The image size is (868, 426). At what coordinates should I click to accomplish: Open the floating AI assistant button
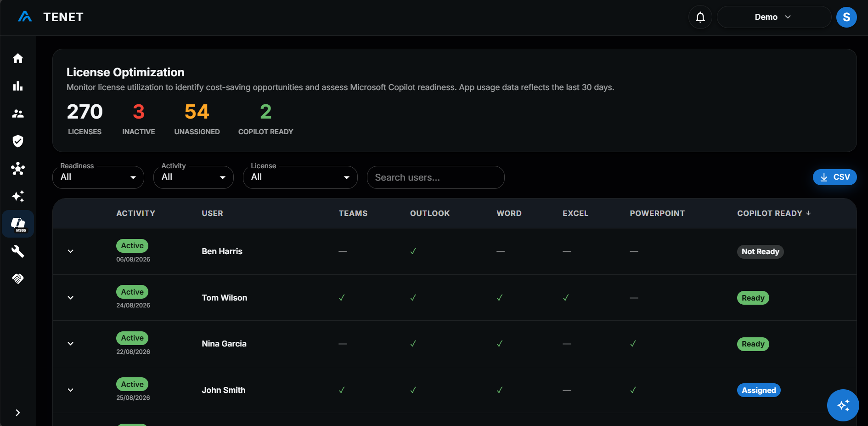coord(843,405)
